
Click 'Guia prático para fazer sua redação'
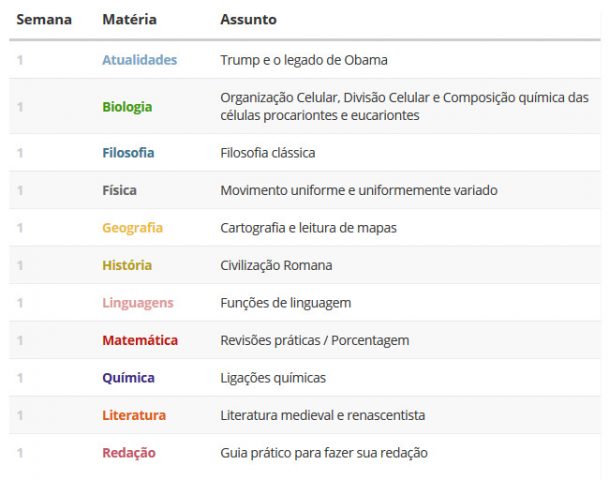[324, 453]
